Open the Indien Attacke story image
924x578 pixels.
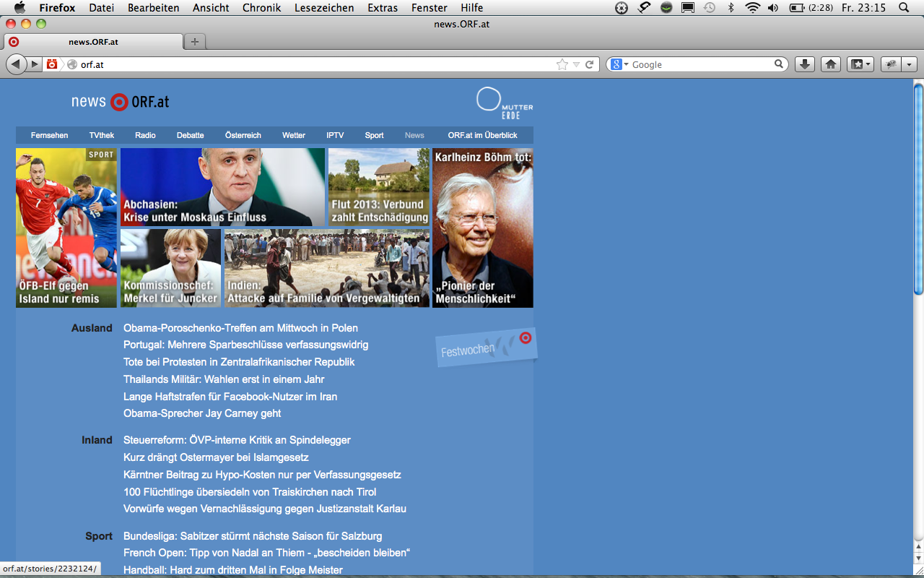point(327,269)
